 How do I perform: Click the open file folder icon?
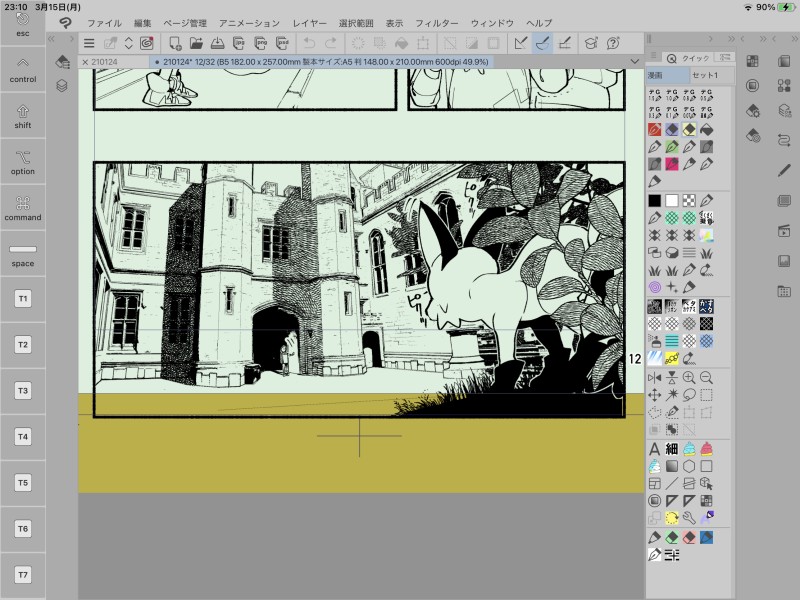click(x=196, y=43)
